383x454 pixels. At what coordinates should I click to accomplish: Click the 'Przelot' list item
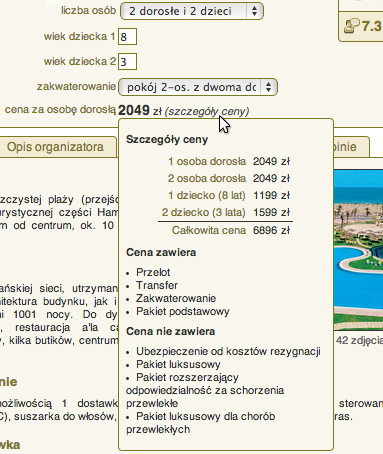[153, 272]
